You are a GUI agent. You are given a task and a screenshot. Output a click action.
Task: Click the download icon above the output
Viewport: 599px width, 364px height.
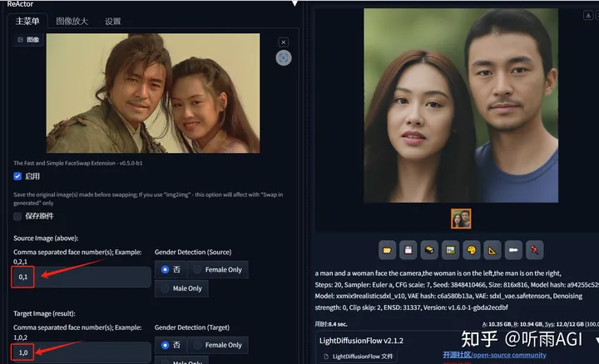point(588,15)
